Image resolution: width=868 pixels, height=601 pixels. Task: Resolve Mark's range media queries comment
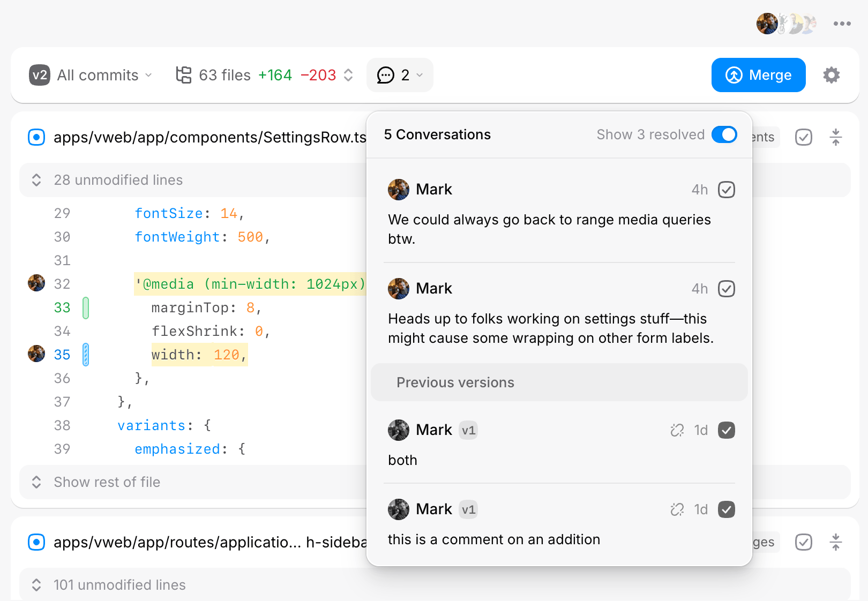[726, 190]
